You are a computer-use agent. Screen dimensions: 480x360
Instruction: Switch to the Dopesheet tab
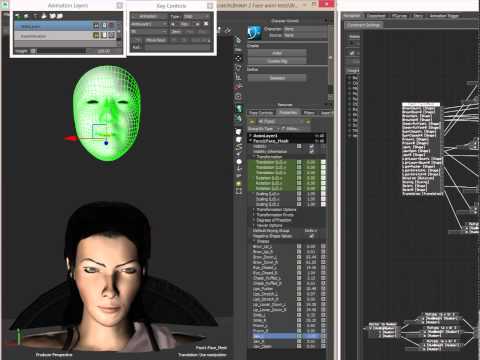(376, 16)
